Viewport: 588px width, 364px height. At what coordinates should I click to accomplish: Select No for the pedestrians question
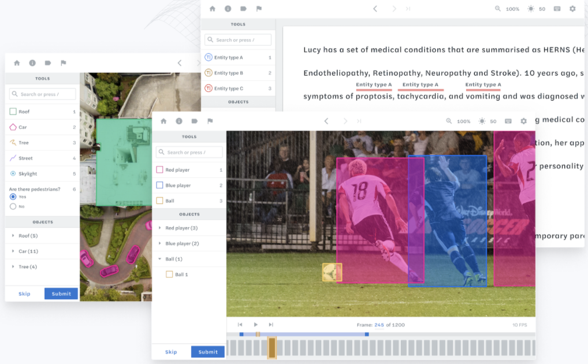click(13, 206)
